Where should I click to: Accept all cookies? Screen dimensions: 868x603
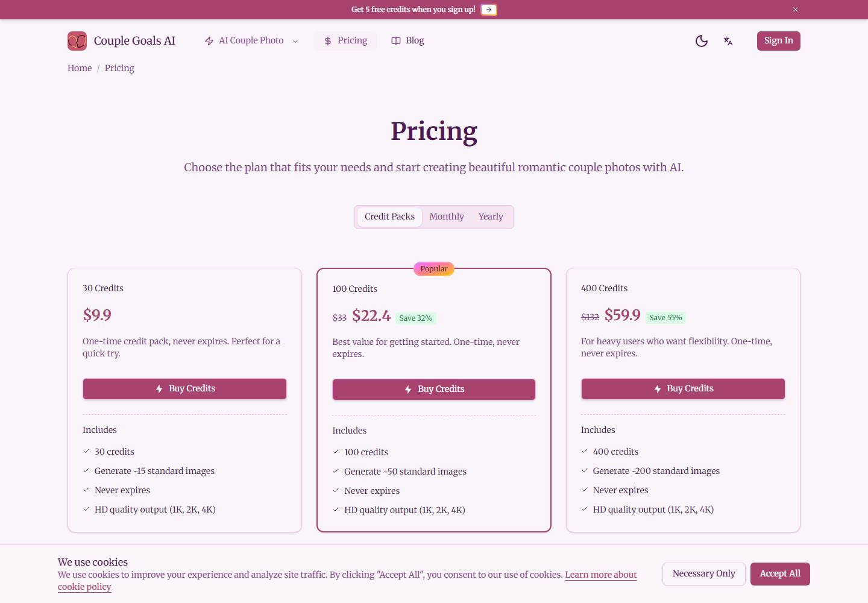coord(780,574)
